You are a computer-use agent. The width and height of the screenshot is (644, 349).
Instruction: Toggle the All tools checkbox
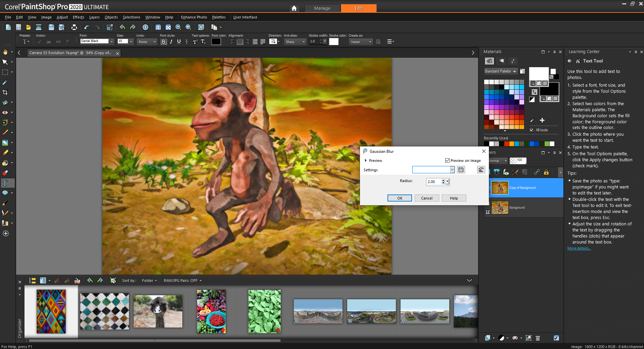532,130
